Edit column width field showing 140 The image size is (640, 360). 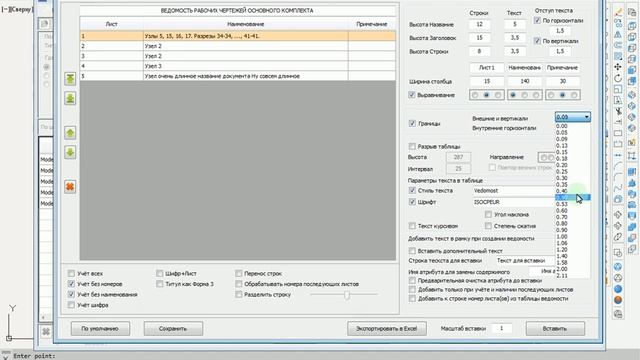tap(524, 81)
